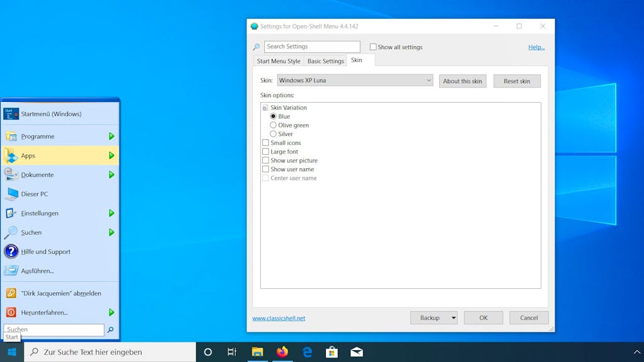Launch File Explorer from taskbar
644x362 pixels.
(x=257, y=352)
